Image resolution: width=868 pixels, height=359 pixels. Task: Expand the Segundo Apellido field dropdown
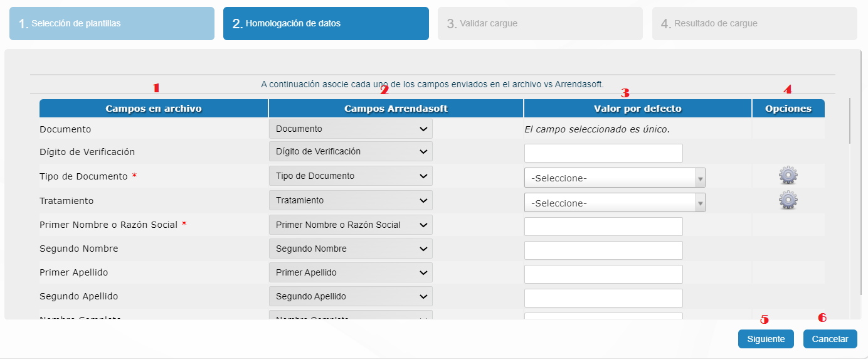click(351, 296)
